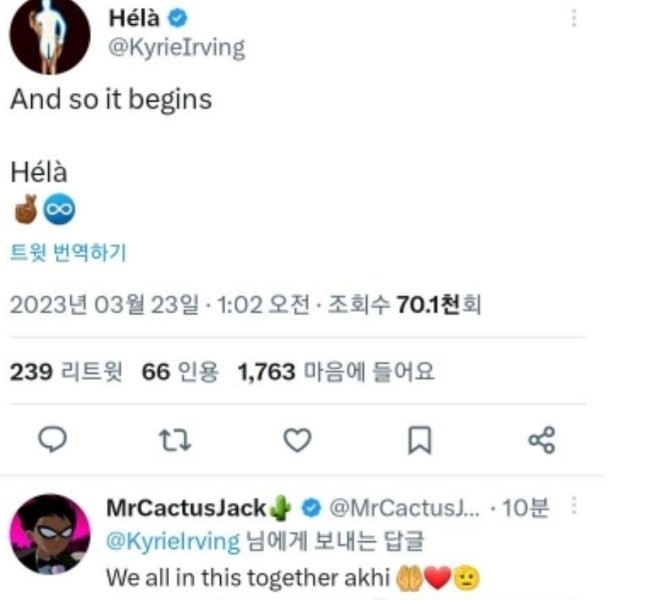The width and height of the screenshot is (666, 600).
Task: Click the reply speech bubble icon
Action: click(x=57, y=440)
